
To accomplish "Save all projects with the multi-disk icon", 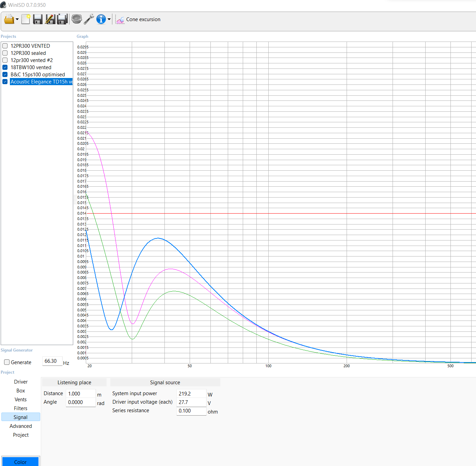I will (62, 19).
